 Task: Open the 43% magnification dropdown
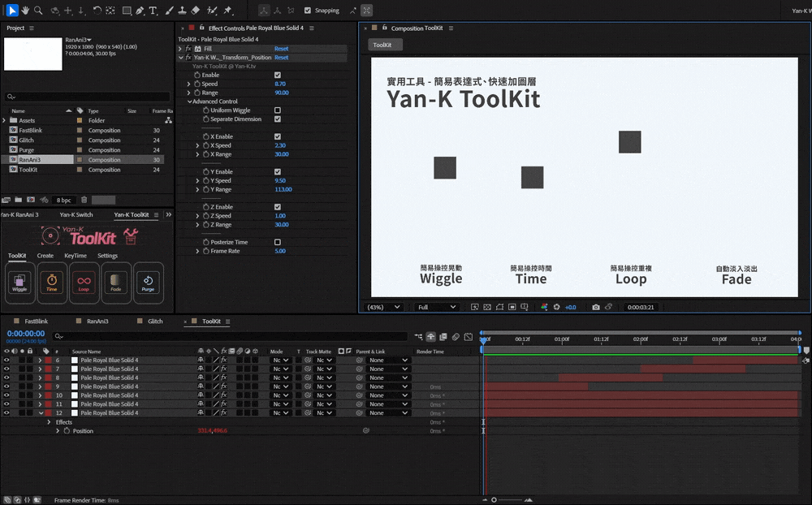point(383,307)
